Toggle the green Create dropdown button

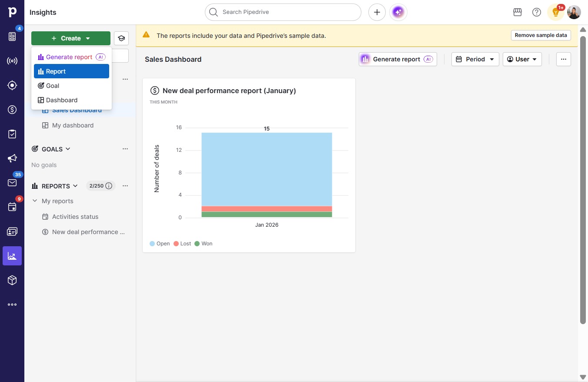coord(71,38)
